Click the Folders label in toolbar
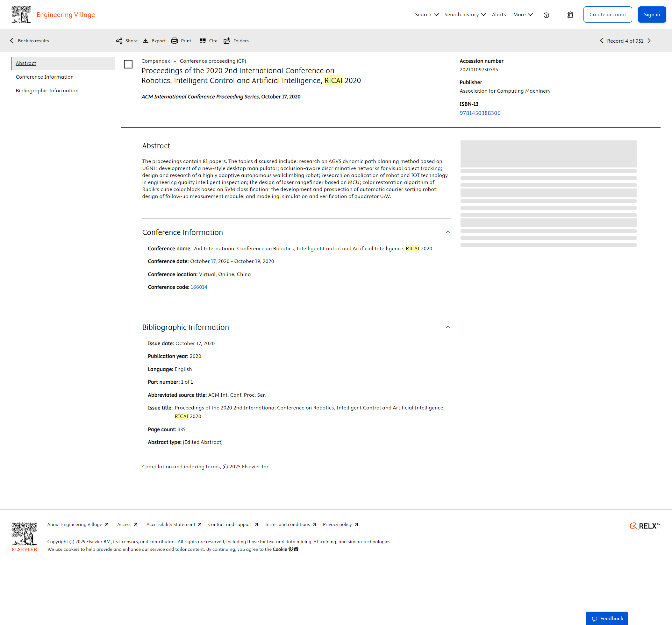Image resolution: width=672 pixels, height=625 pixels. tap(241, 41)
